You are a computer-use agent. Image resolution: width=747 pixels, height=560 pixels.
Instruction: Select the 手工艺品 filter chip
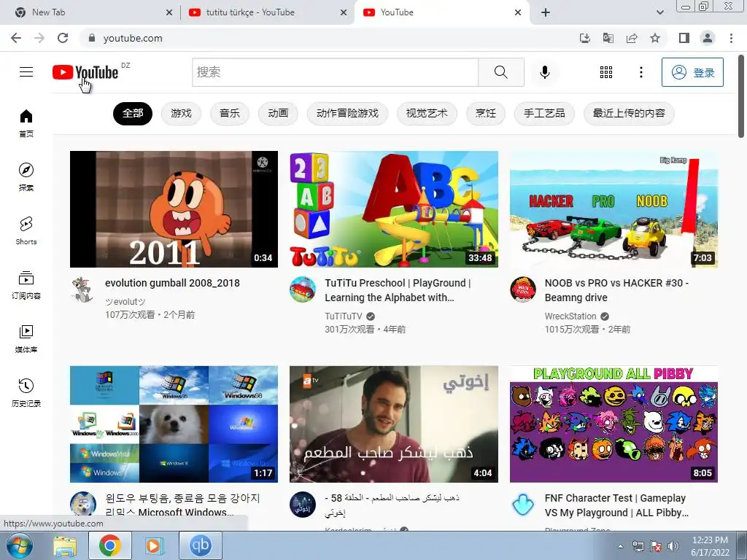[544, 113]
